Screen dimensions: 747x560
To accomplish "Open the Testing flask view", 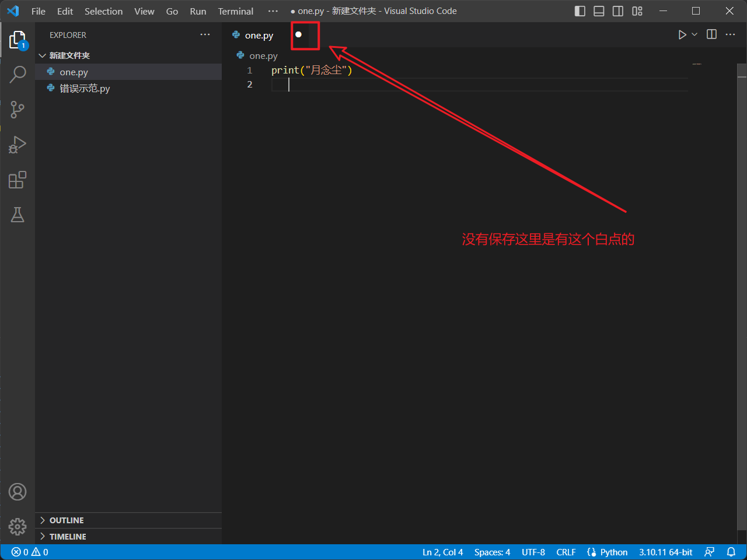I will pos(18,215).
